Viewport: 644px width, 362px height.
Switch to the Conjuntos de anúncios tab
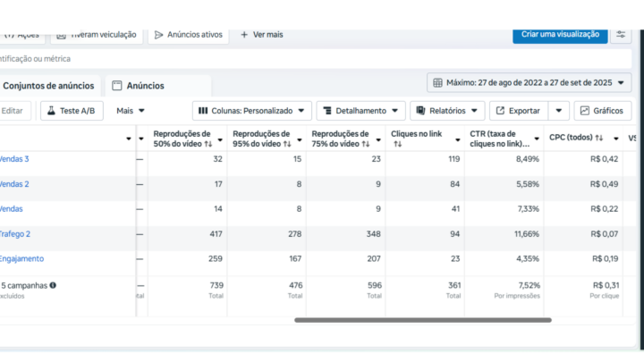tap(48, 86)
